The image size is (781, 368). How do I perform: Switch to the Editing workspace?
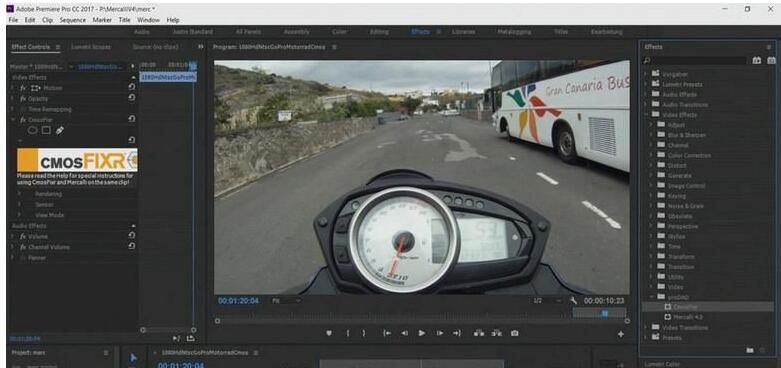coord(379,32)
